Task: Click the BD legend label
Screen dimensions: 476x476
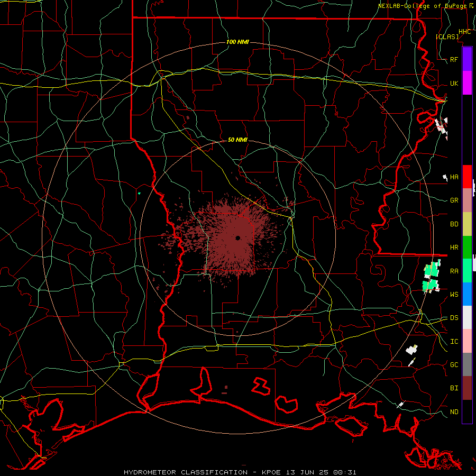Action: point(454,224)
